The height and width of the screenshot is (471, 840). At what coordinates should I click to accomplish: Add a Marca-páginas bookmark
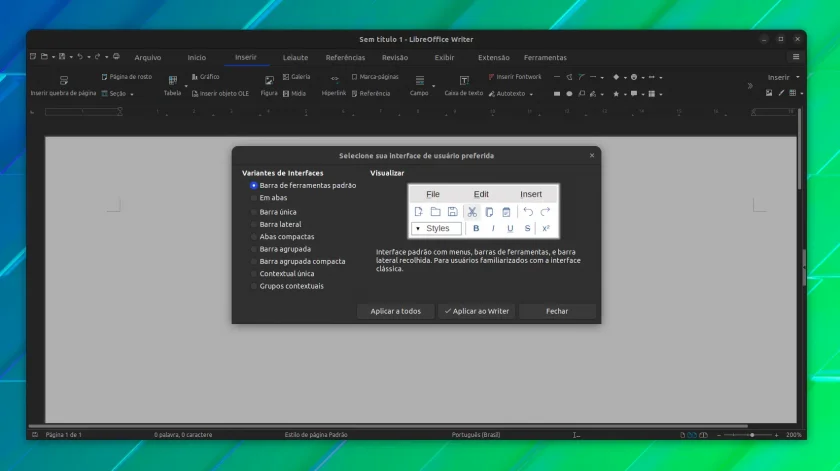click(375, 77)
